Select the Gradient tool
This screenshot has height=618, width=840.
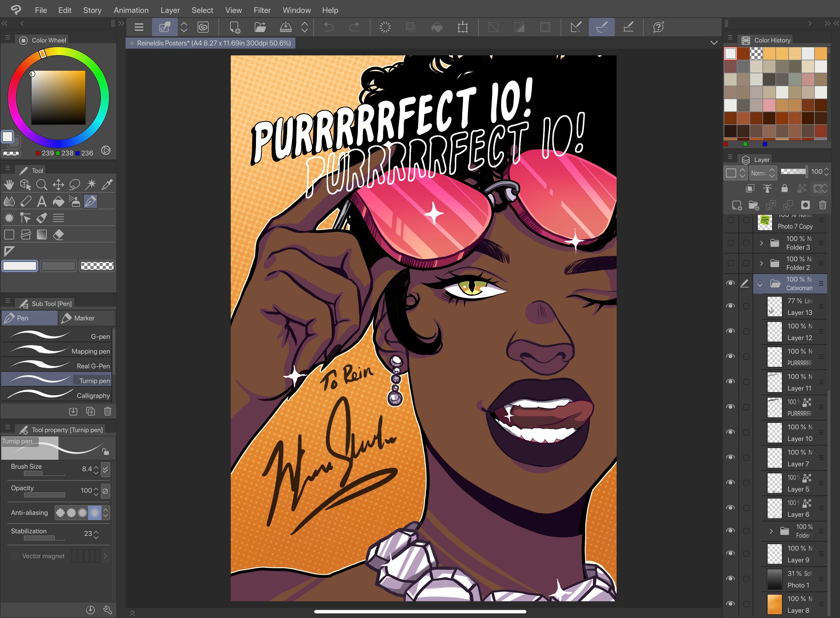[42, 235]
